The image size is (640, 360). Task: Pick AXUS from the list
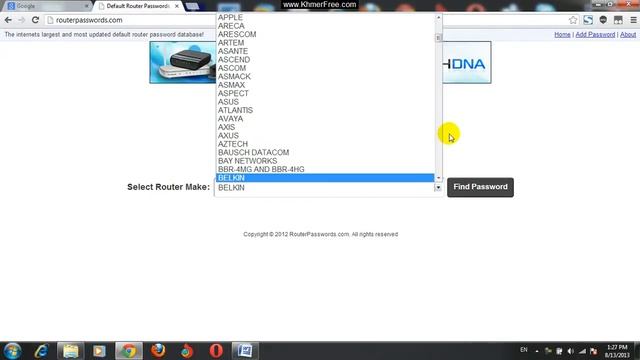click(x=325, y=136)
